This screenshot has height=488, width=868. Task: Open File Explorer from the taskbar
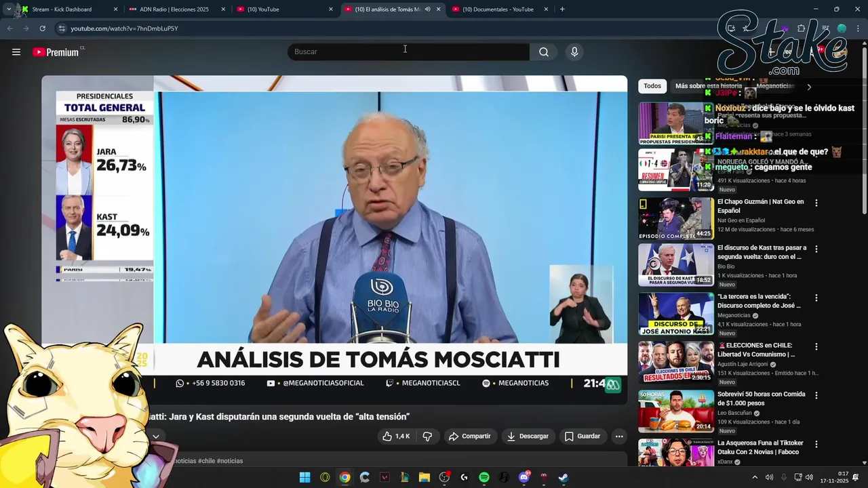[425, 477]
